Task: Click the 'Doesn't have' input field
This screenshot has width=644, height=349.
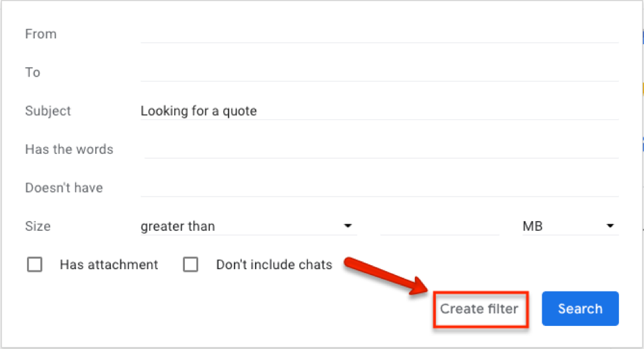Action: pos(379,187)
